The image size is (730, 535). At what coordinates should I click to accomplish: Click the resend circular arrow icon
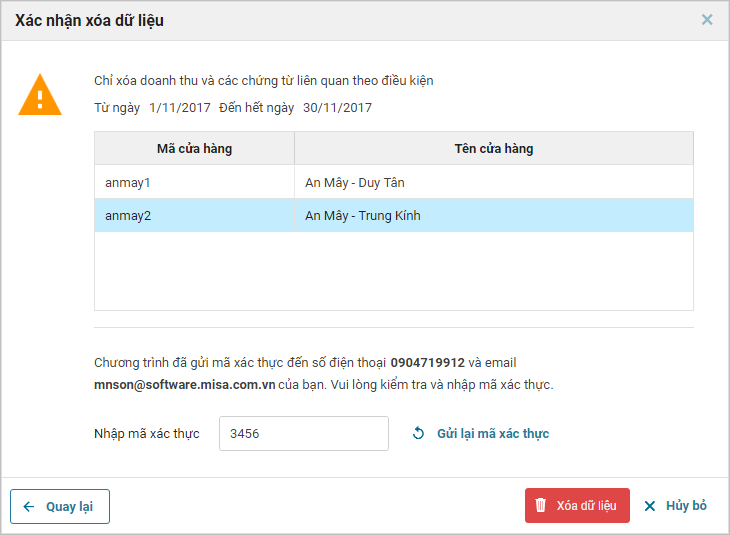pyautogui.click(x=419, y=434)
